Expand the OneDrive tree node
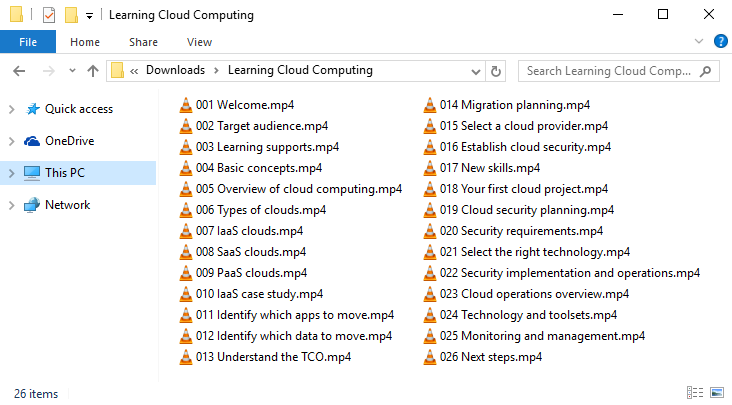Screen dimensions: 732x405 [x=11, y=141]
